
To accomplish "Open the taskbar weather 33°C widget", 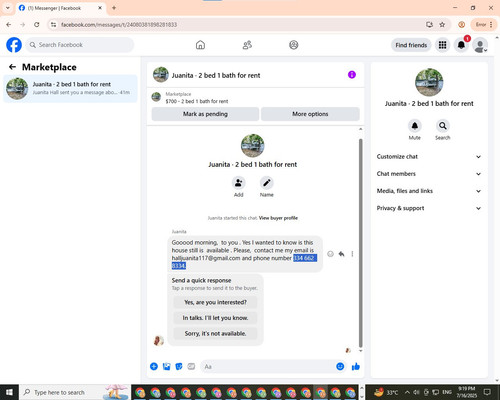I will point(386,392).
